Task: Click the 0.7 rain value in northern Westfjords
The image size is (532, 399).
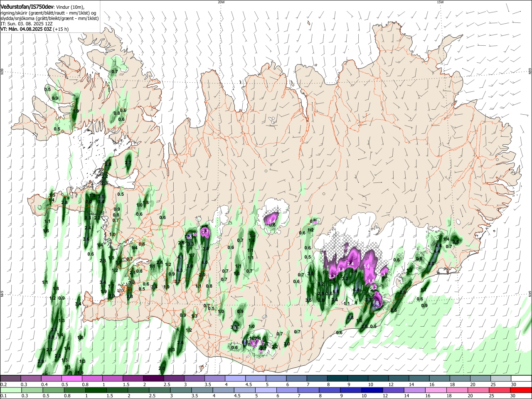Action: pyautogui.click(x=115, y=71)
